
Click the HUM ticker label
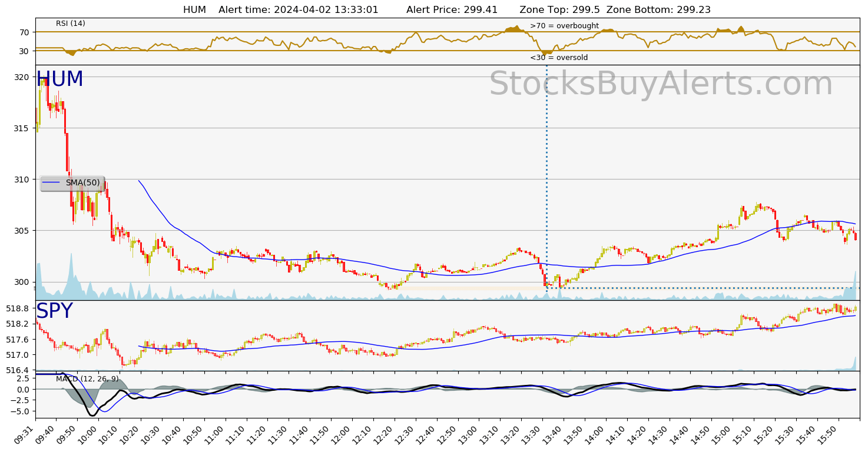tap(59, 79)
